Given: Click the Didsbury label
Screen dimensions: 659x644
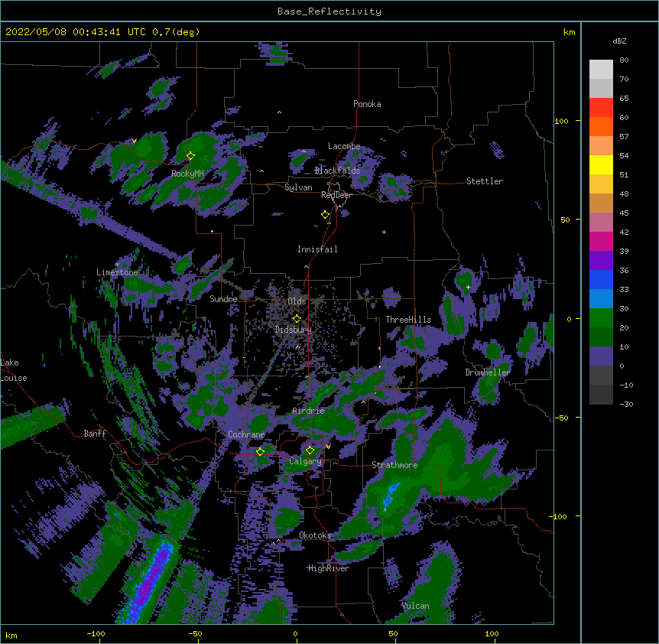Looking at the screenshot, I should point(293,330).
